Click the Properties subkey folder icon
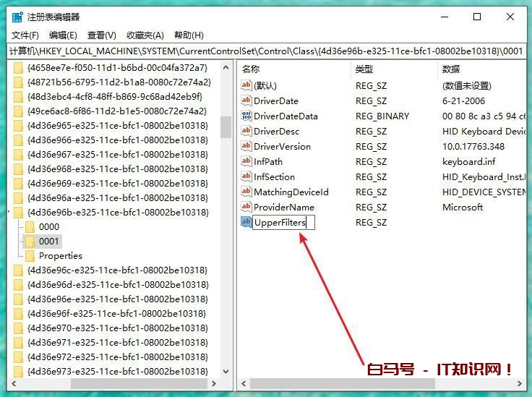The image size is (532, 397). coord(30,256)
